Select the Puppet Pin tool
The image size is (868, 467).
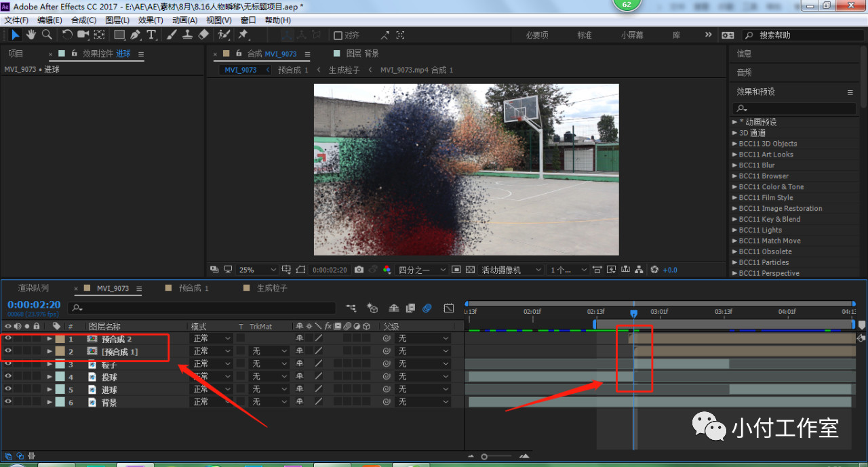click(x=243, y=35)
